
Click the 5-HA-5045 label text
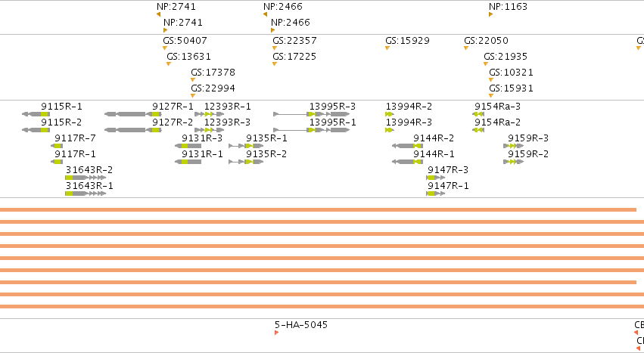click(301, 325)
